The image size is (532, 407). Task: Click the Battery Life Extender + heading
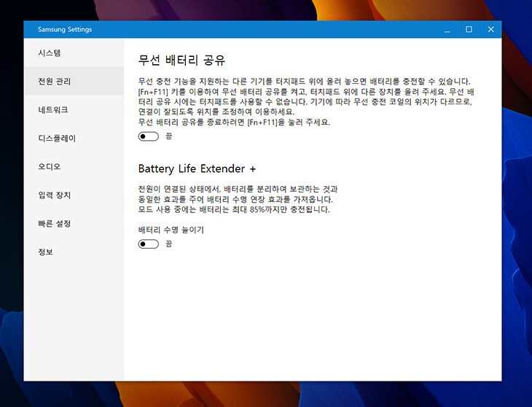click(x=197, y=168)
